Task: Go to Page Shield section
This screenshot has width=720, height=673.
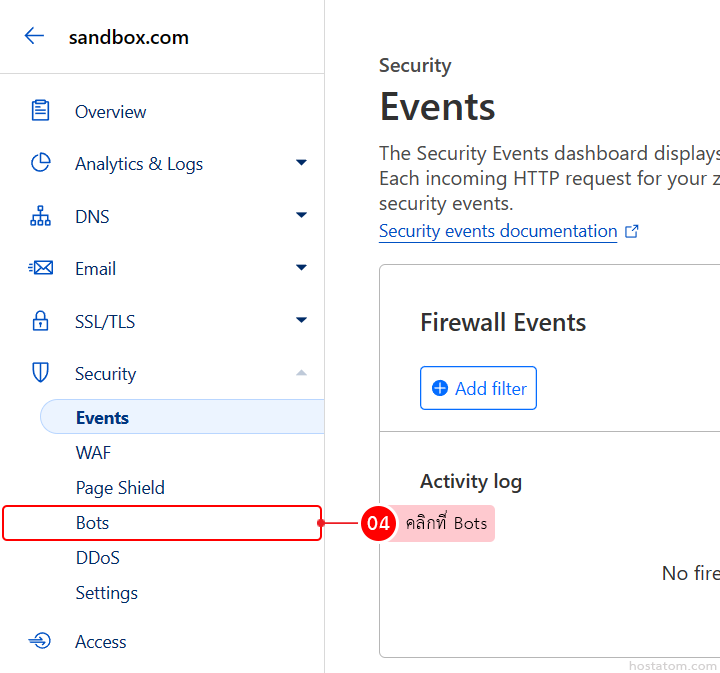Action: coord(120,488)
